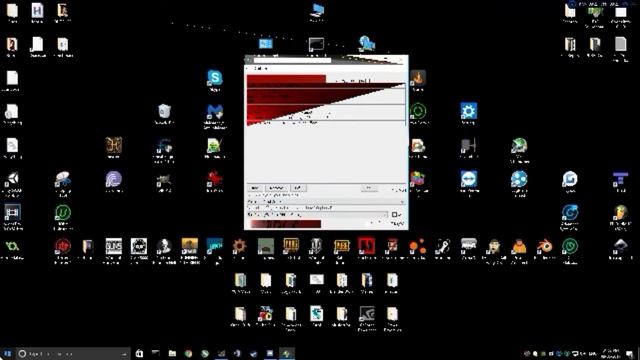Open the orange gear game shortcut
The image size is (640, 360).
(x=240, y=246)
